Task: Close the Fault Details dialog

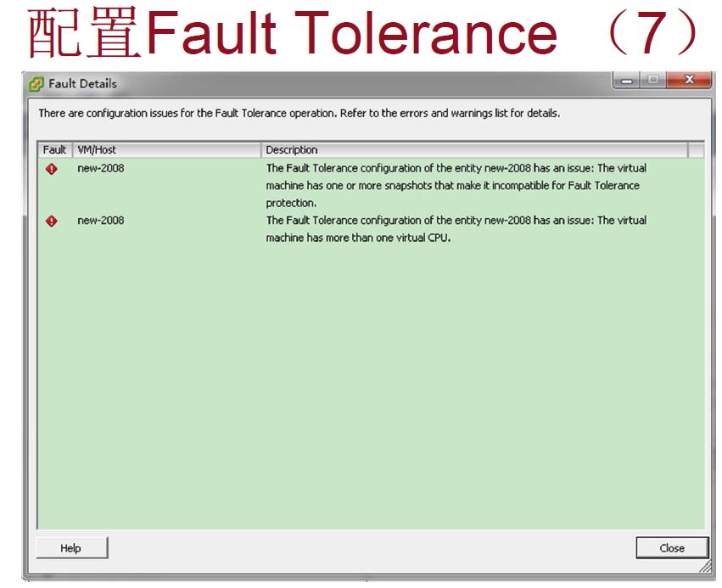Action: 672,547
